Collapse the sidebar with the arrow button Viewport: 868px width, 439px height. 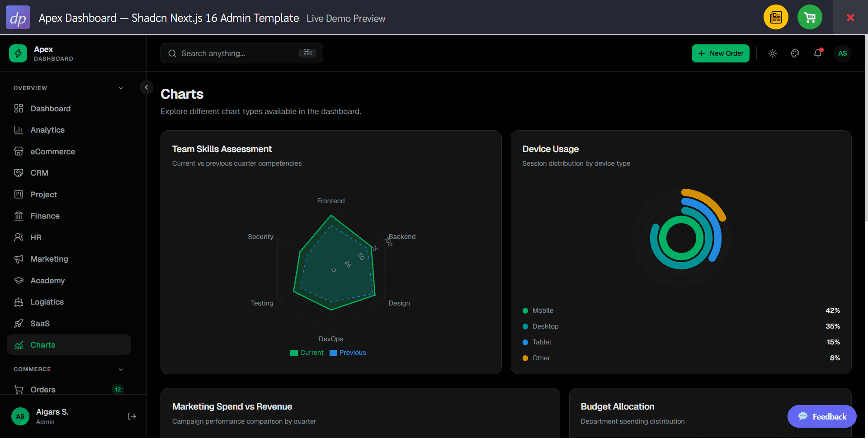coord(146,87)
